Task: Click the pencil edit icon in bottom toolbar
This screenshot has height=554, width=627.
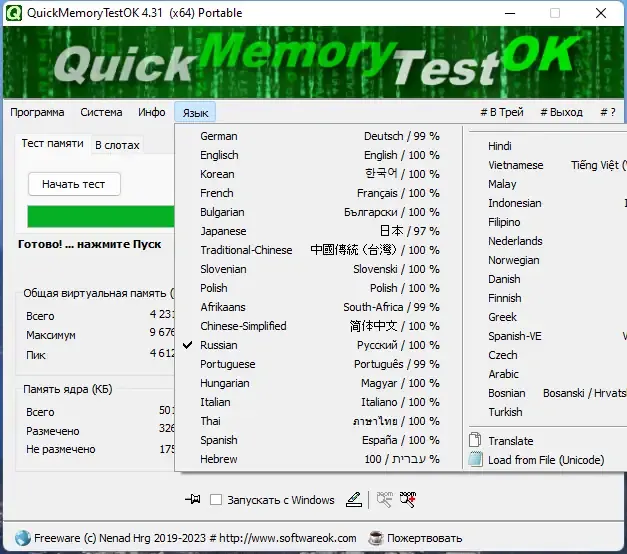Action: pyautogui.click(x=353, y=499)
